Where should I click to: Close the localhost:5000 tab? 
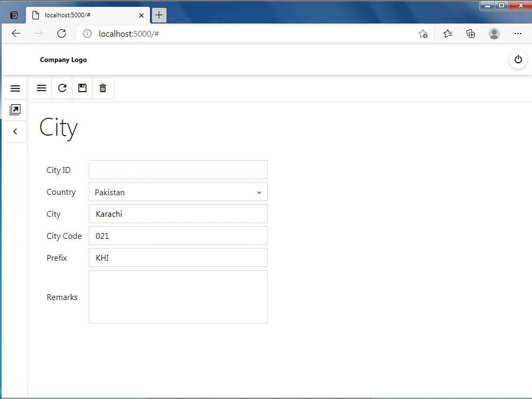pyautogui.click(x=142, y=15)
